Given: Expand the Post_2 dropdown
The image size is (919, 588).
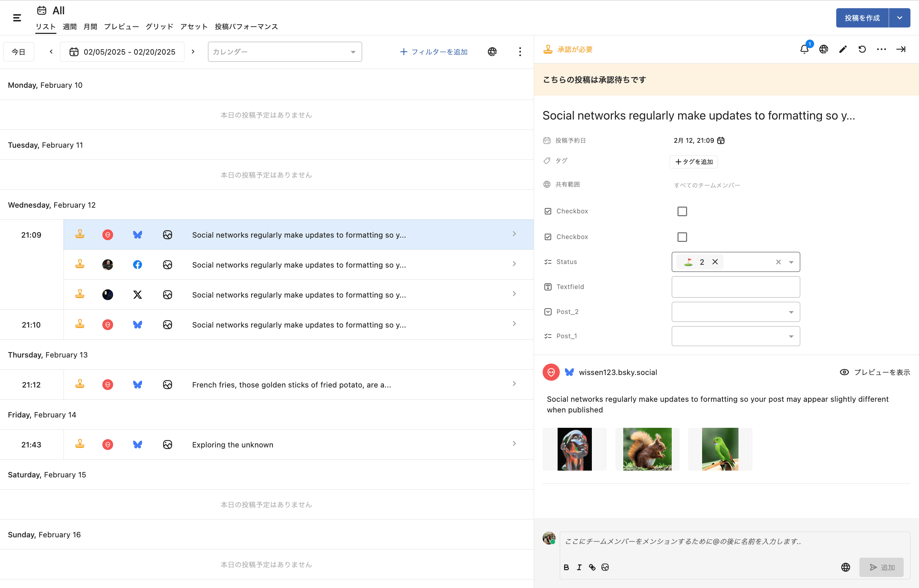Looking at the screenshot, I should pos(735,311).
